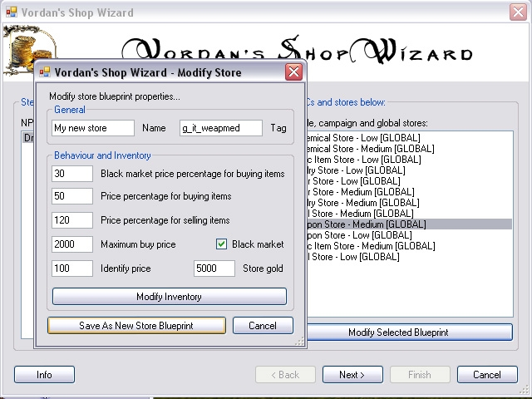Viewport: 532px width, 399px height.
Task: Open the Info button
Action: tap(44, 375)
